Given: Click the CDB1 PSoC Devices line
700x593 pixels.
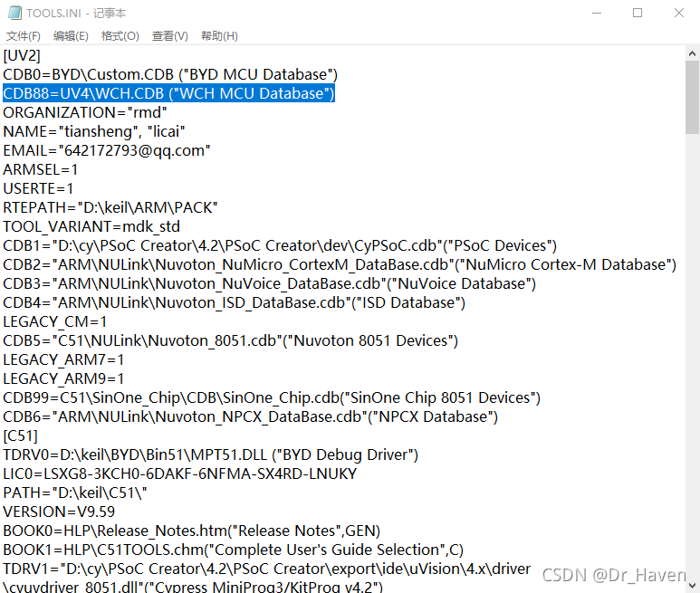Looking at the screenshot, I should (280, 246).
